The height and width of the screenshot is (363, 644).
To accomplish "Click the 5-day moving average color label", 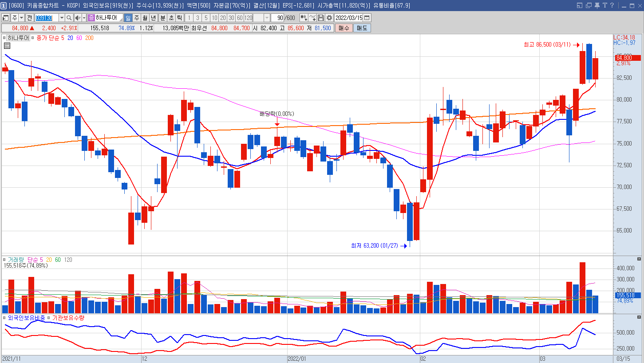I will pos(63,38).
